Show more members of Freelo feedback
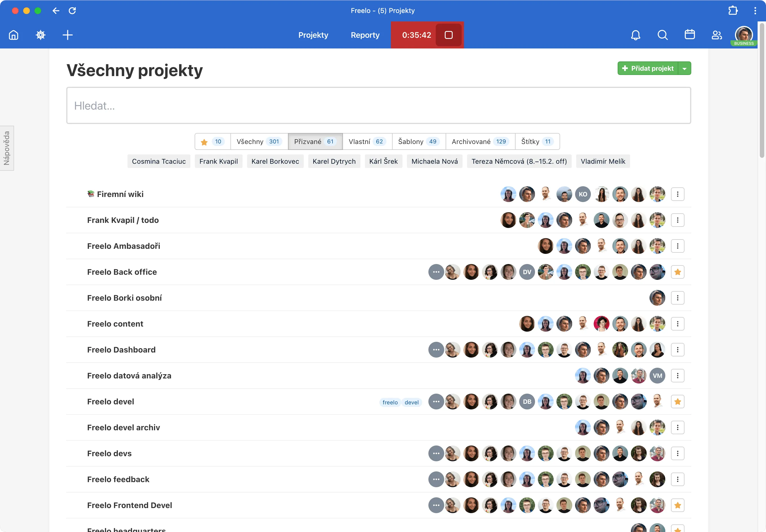This screenshot has width=766, height=532. (436, 479)
